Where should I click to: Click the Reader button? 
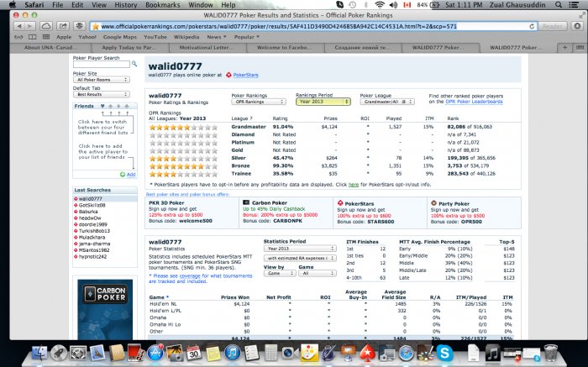point(553,26)
